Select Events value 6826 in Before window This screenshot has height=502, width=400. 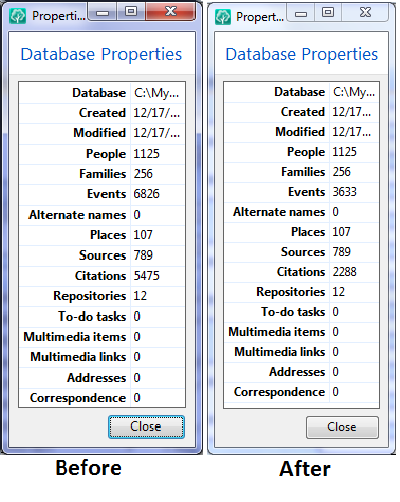[147, 194]
